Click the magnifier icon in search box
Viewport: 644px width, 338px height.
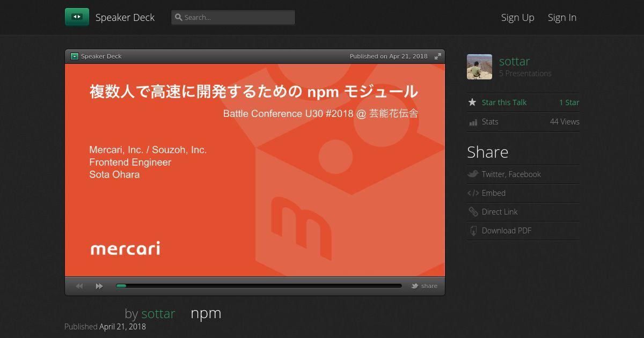179,17
